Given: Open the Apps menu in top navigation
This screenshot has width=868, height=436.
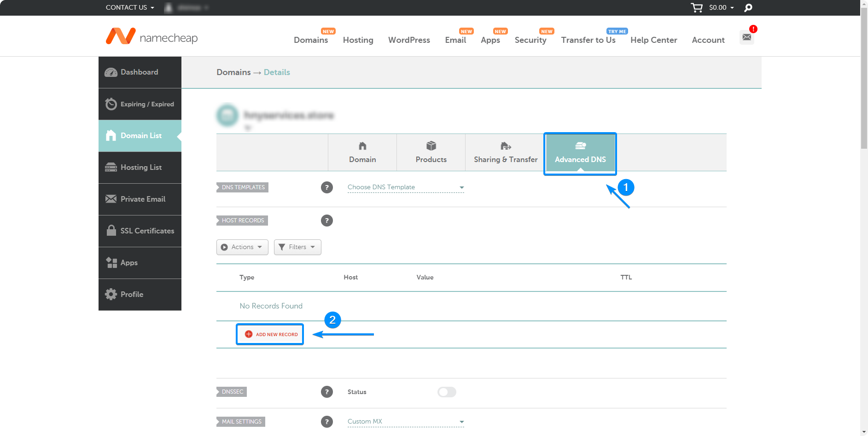Looking at the screenshot, I should point(490,40).
